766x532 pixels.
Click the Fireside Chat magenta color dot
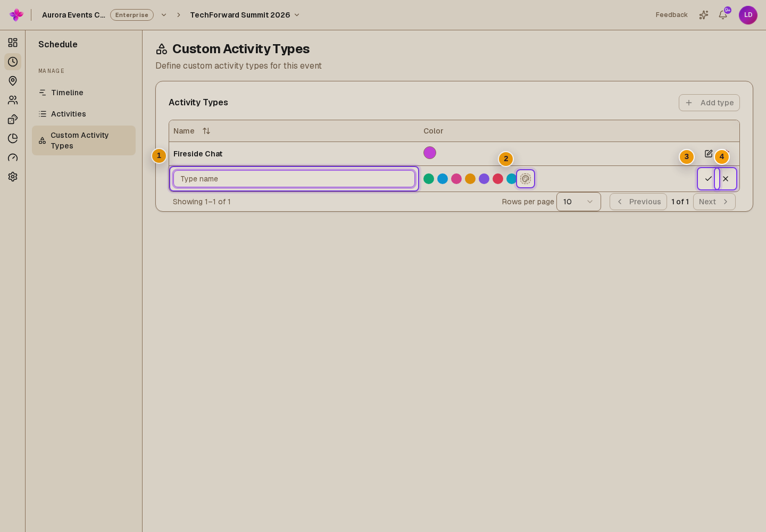coord(430,153)
